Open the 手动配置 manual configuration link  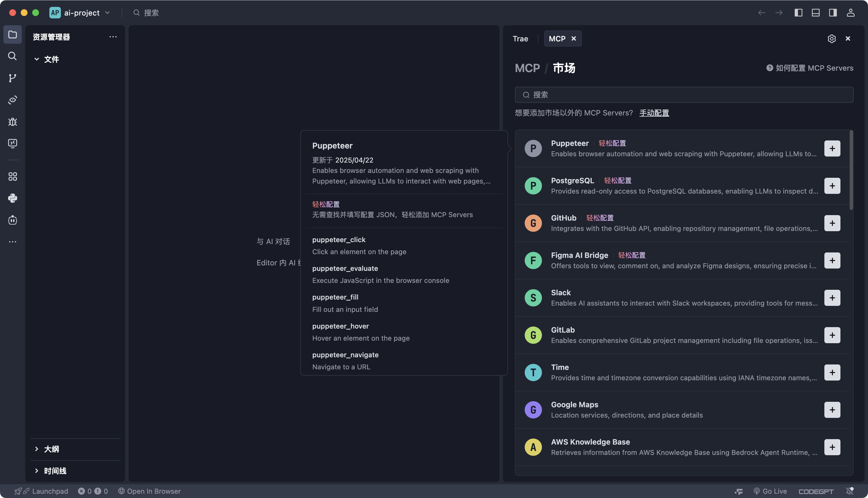tap(654, 113)
